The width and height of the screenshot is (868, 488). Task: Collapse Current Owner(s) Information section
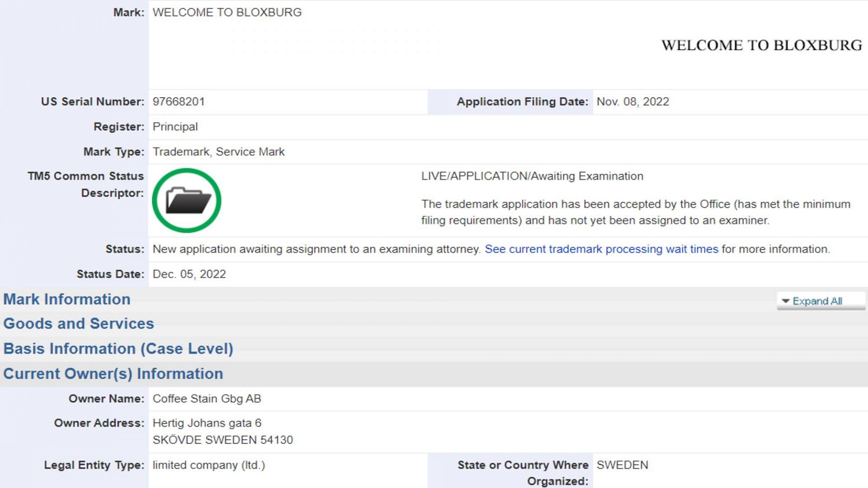113,374
